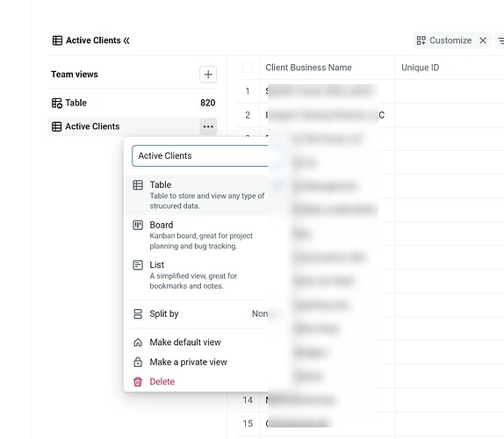Choose the List view type option
The height and width of the screenshot is (439, 504).
(197, 275)
